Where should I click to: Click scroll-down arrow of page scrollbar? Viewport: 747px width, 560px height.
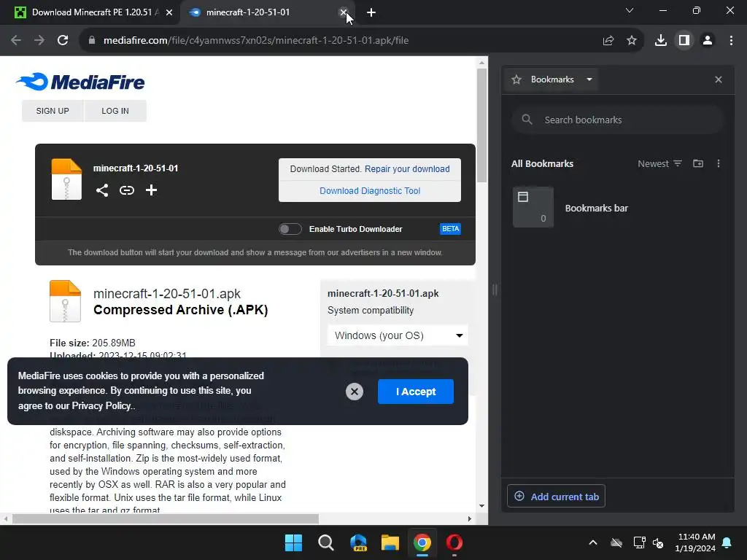481,506
